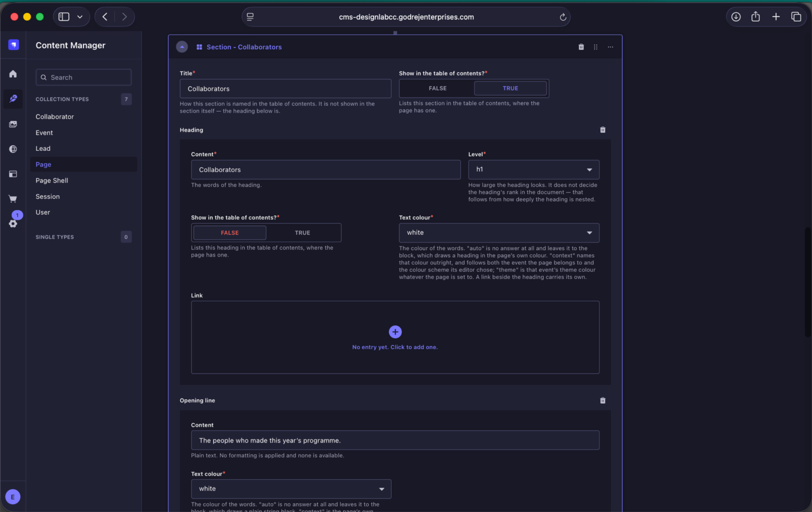Open Heading Text colour dropdown

[499, 232]
